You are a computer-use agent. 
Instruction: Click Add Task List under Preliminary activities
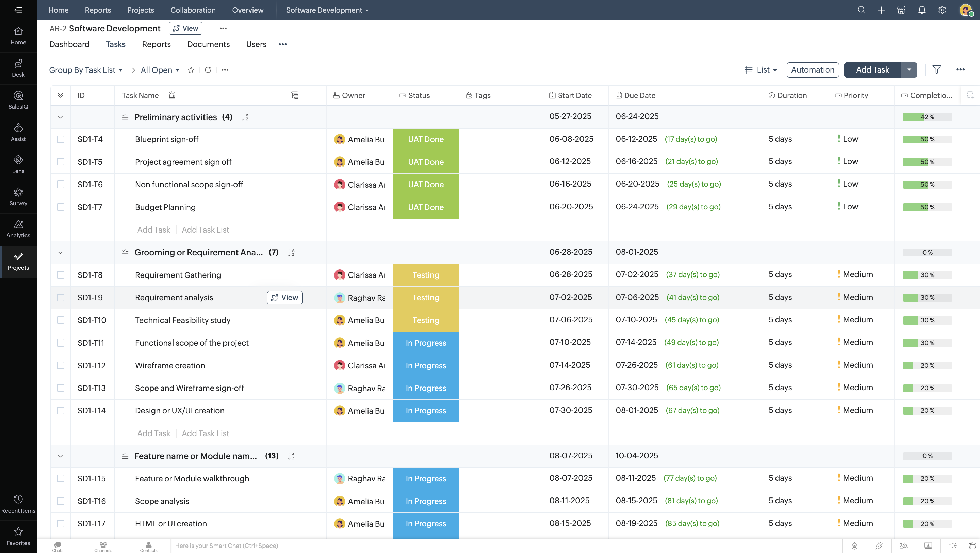tap(205, 230)
